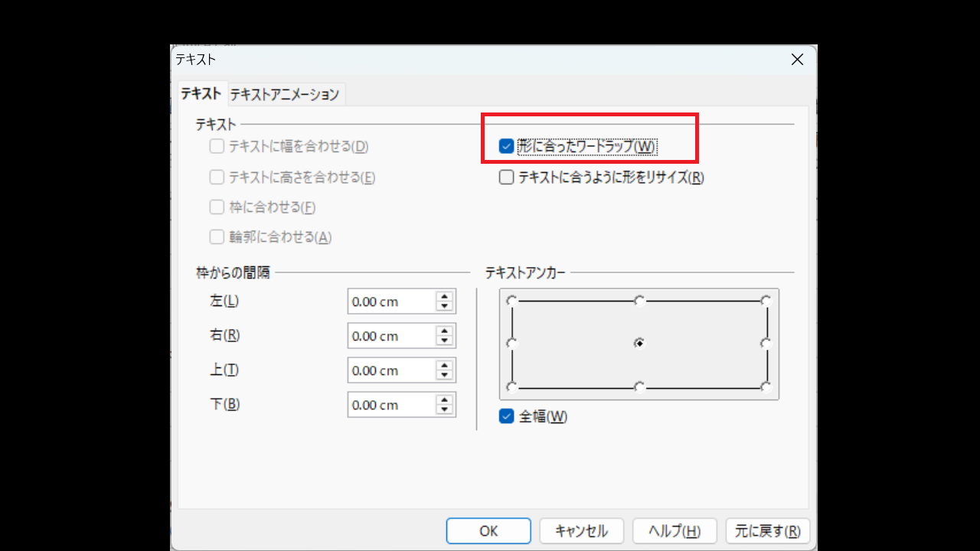Toggle 輪郭に合わせる checkbox

pyautogui.click(x=217, y=237)
